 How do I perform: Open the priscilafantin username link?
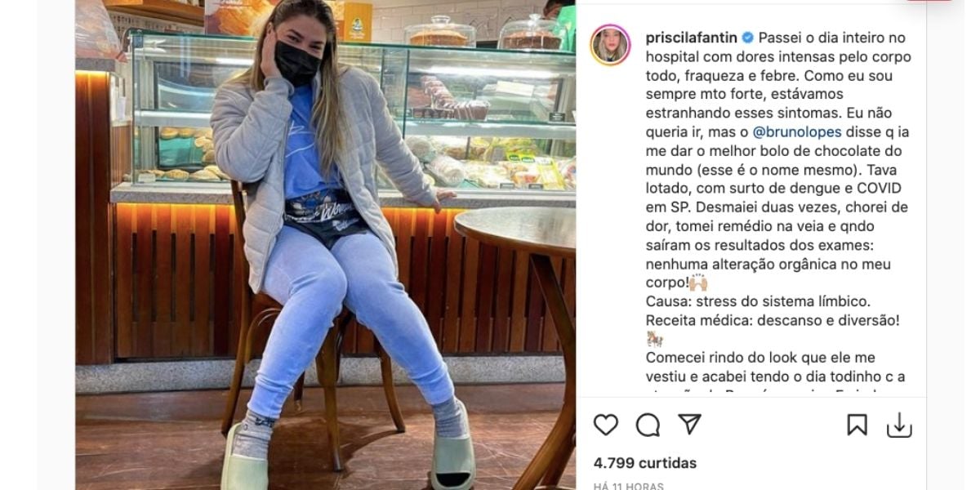pos(692,38)
